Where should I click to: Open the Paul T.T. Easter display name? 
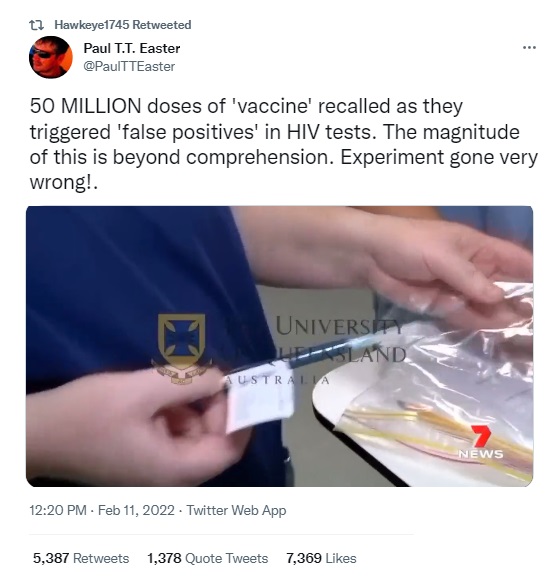pos(132,48)
